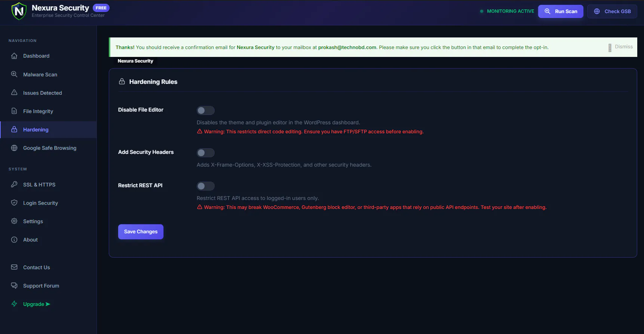Click "Enterprise Security Control Center" subtitle
The width and height of the screenshot is (644, 334).
[68, 15]
